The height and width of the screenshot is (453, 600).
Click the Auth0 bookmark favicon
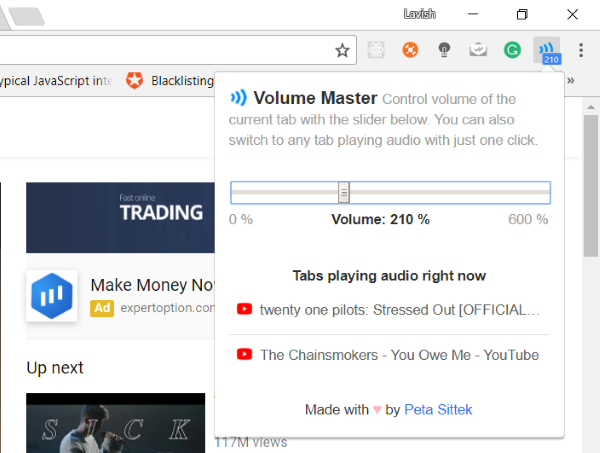(x=134, y=80)
